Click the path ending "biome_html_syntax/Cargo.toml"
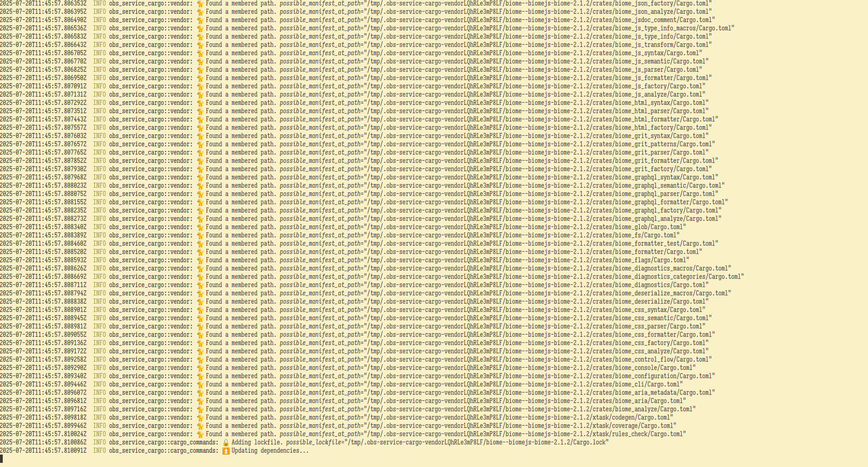Screen dimensions: 868x467 (536, 103)
